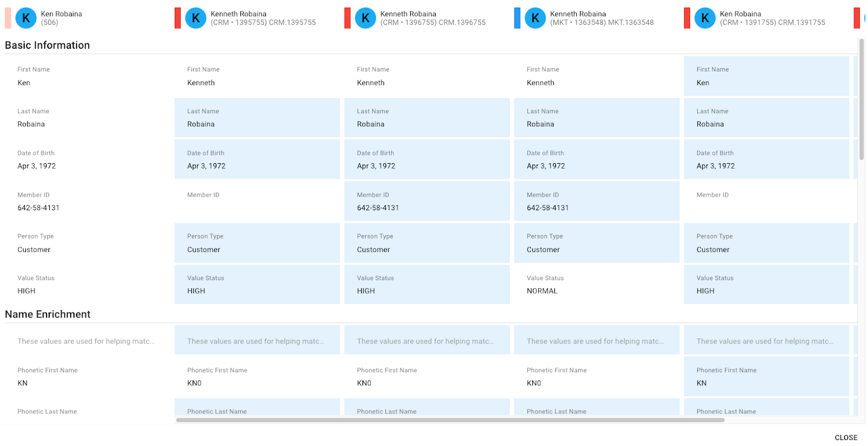Close the comparison dialog with CLOSE button
Image resolution: width=868 pixels, height=446 pixels.
[846, 437]
